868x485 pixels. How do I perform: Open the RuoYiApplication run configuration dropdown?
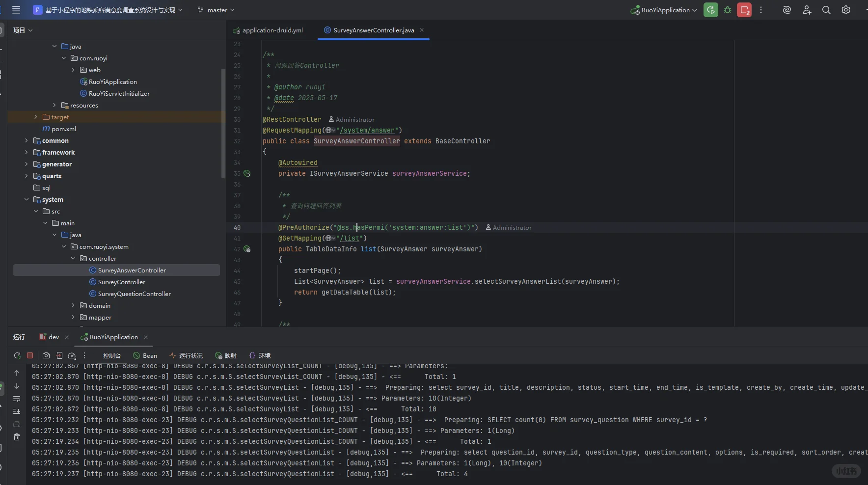(664, 10)
